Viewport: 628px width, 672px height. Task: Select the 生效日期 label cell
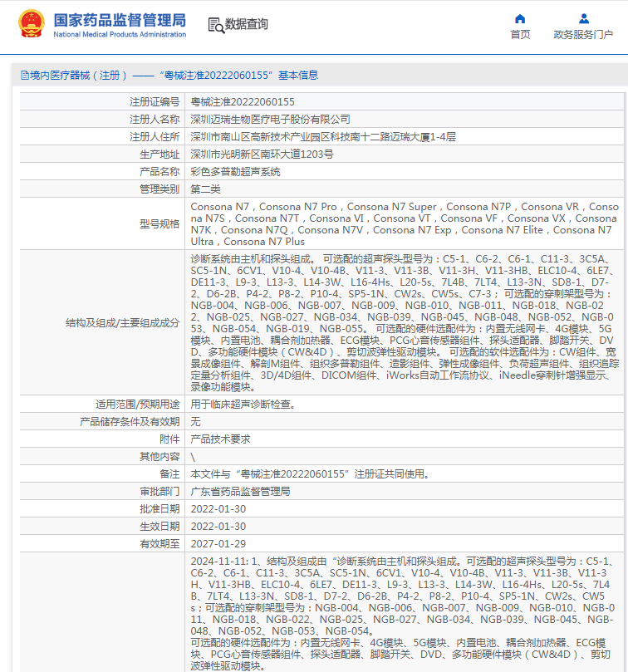click(102, 527)
